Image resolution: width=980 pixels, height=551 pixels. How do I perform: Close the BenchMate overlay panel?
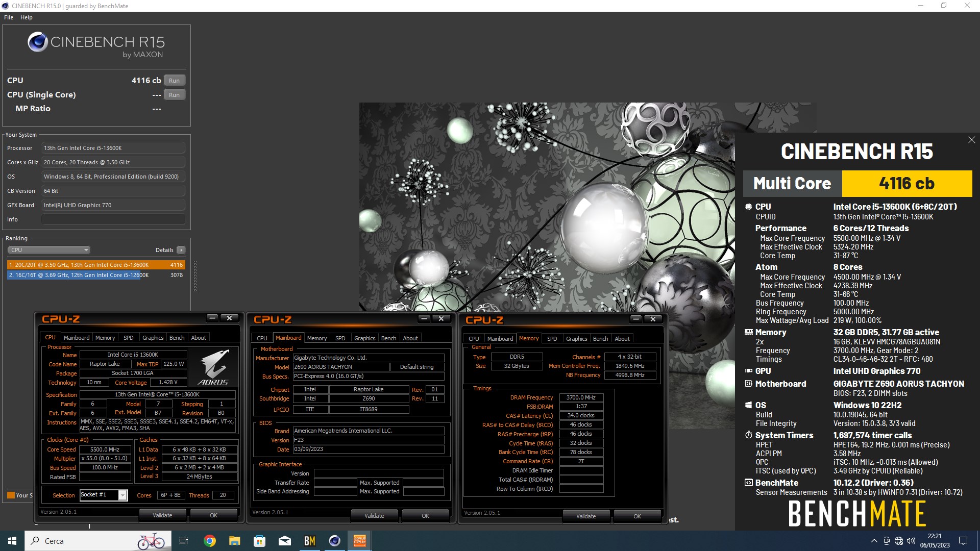[x=971, y=140]
